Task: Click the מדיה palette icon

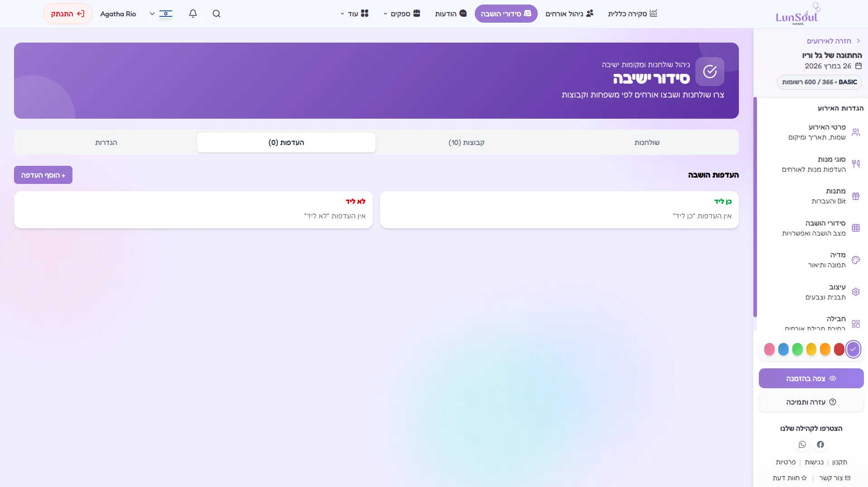Action: click(x=856, y=260)
